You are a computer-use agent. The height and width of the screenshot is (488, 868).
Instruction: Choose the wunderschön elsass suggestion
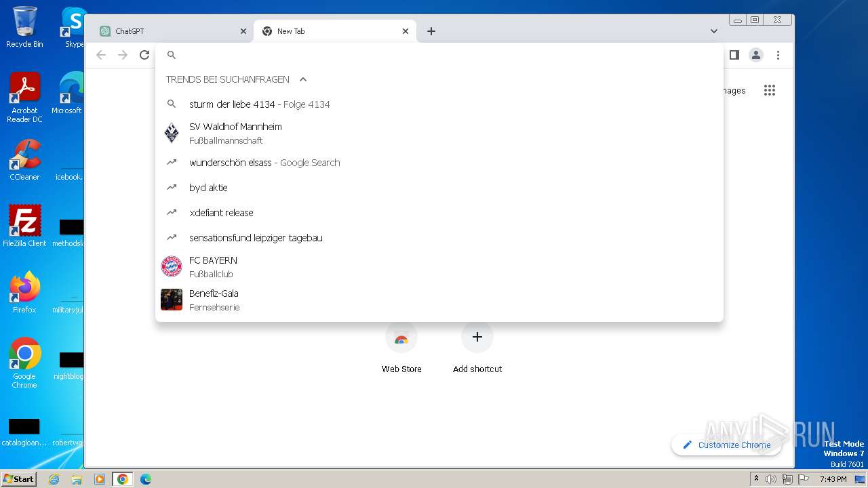click(439, 163)
